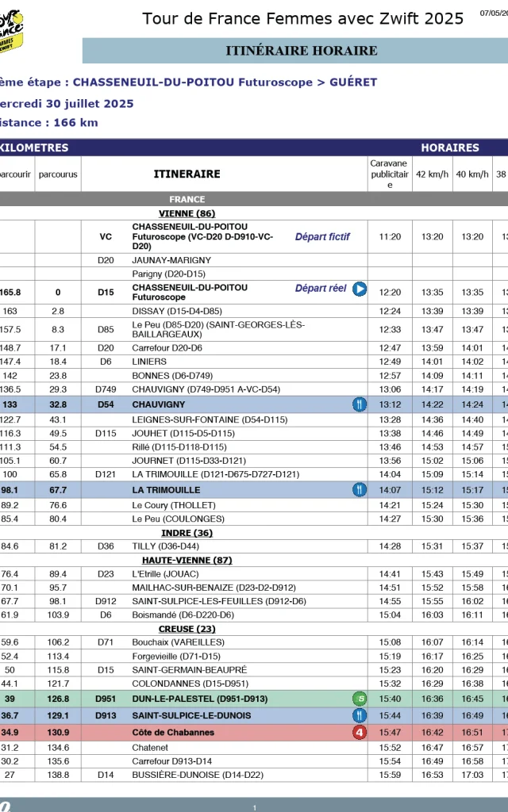This screenshot has height=812, width=508.
Task: Click JOUHET (D115-D5-D115) entry
Action: [183, 434]
